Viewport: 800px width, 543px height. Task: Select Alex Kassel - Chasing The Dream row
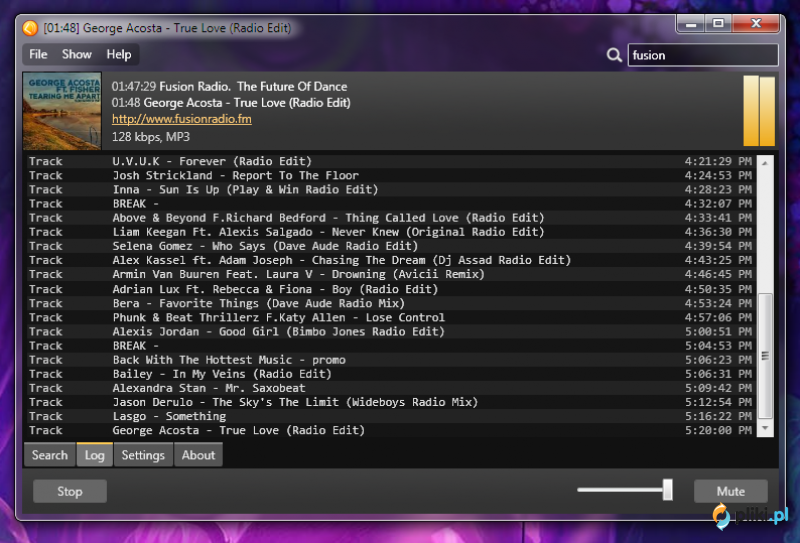(391, 260)
